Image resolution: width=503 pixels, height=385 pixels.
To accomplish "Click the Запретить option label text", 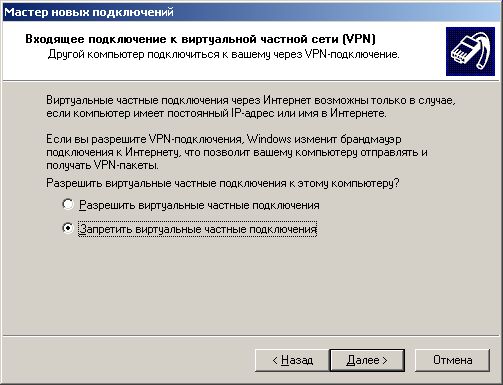I will [x=197, y=229].
